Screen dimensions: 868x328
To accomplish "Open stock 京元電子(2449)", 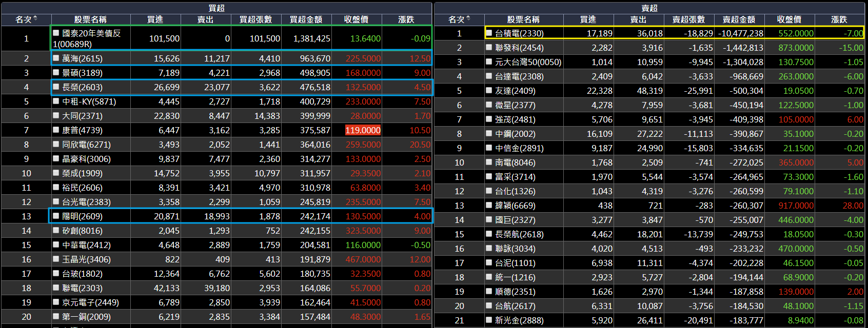I will tap(90, 302).
